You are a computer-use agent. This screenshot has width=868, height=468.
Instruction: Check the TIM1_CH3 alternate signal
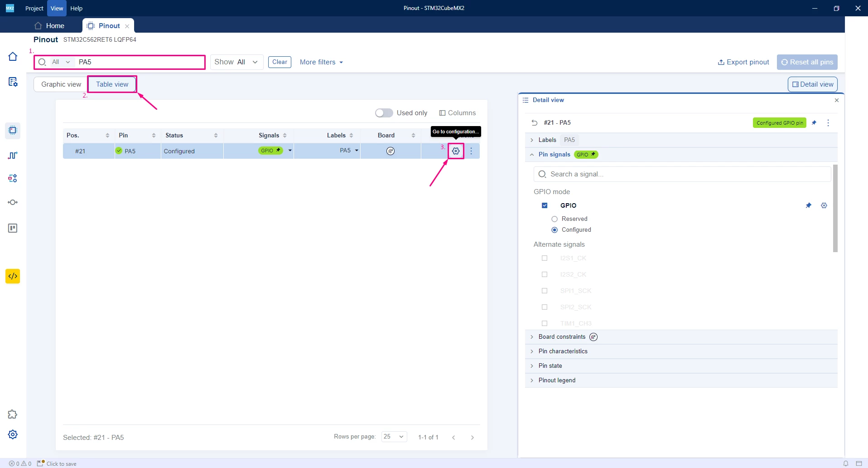[x=545, y=323]
